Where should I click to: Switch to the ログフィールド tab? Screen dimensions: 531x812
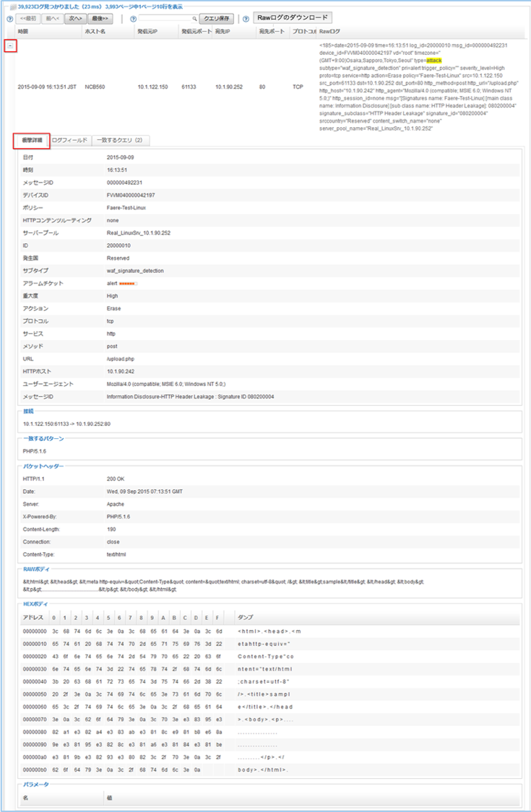coord(70,140)
